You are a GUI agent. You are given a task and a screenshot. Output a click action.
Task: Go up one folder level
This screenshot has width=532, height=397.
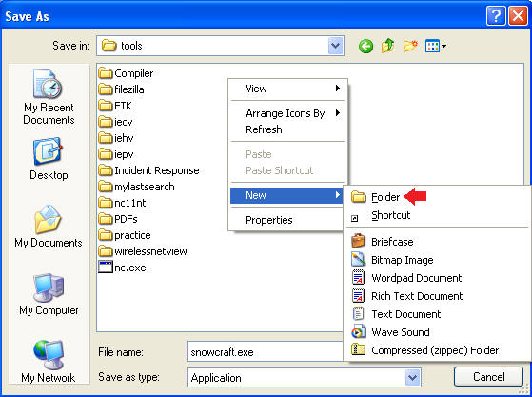click(x=387, y=46)
